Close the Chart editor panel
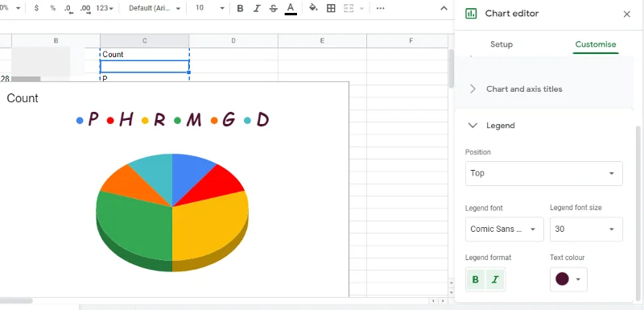 tap(627, 14)
